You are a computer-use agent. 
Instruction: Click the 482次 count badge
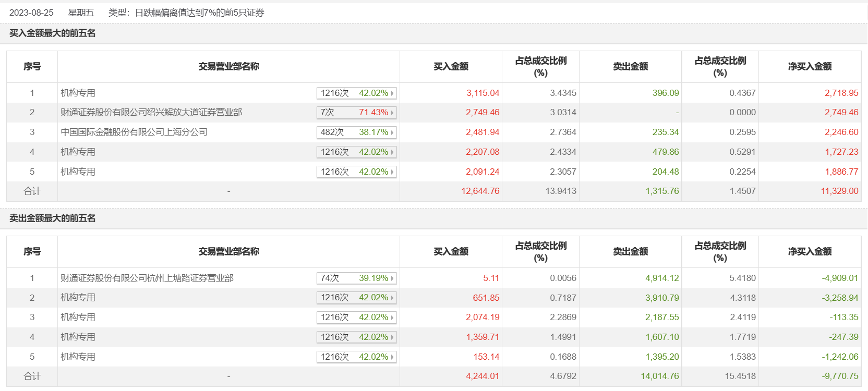(332, 132)
